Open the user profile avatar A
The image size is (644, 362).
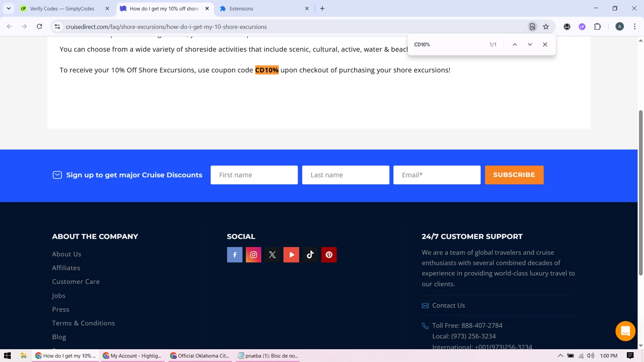(620, 27)
